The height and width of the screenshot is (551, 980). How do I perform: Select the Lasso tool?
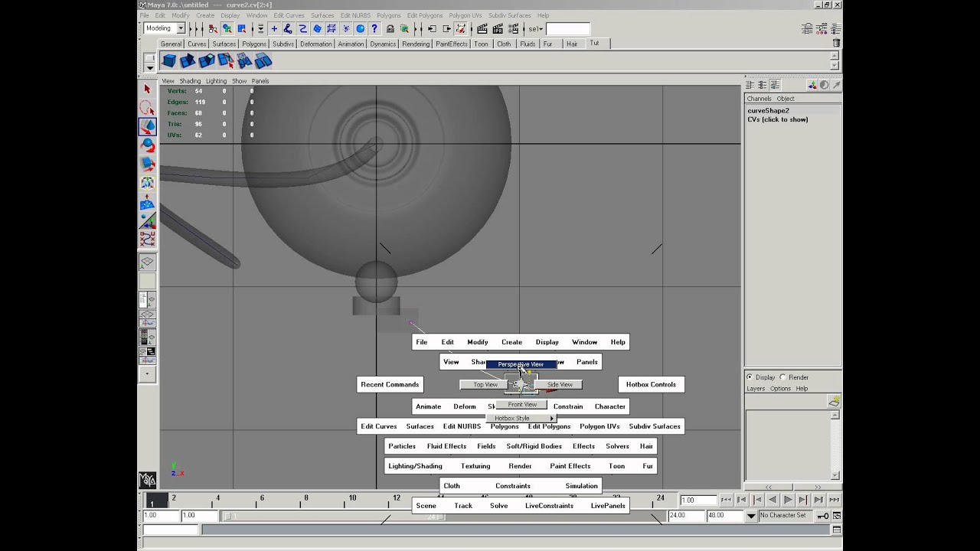pyautogui.click(x=148, y=108)
